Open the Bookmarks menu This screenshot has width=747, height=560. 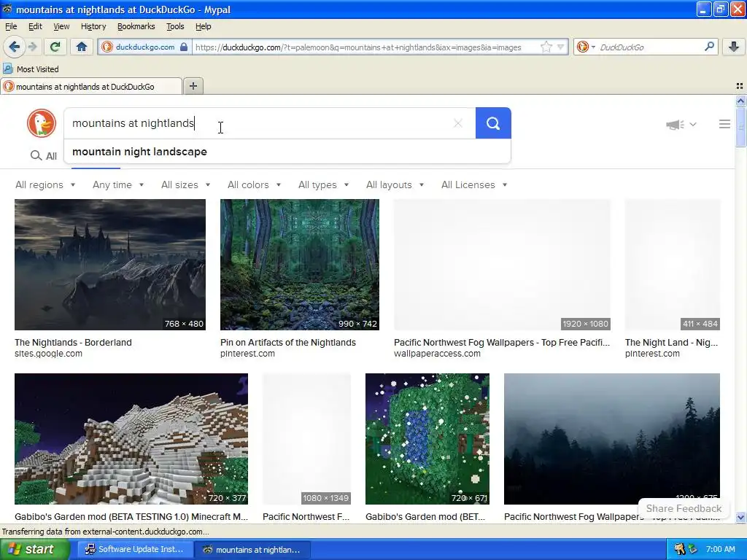click(136, 26)
